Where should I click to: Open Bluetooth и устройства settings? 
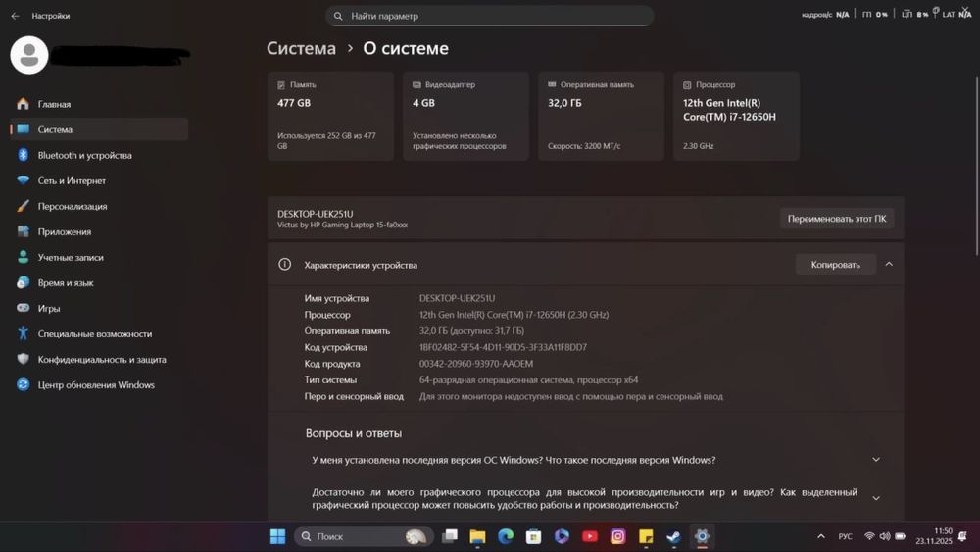click(x=99, y=155)
